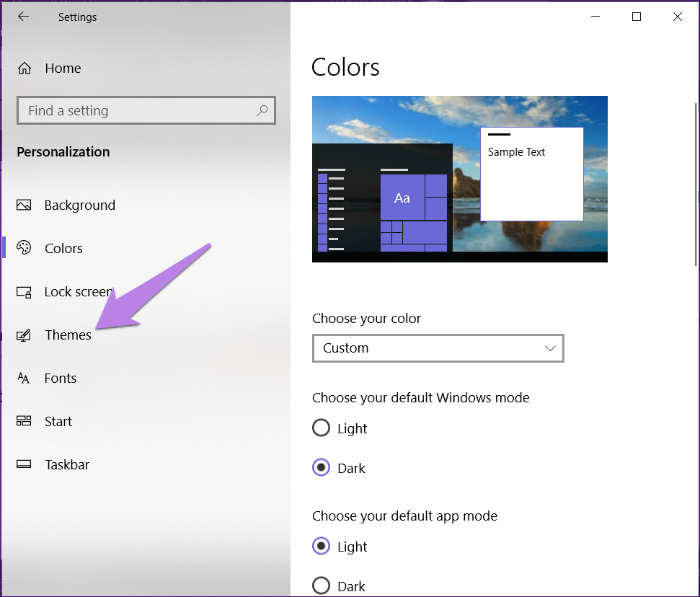This screenshot has width=700, height=597.
Task: Click the Start tiles icon
Action: tap(24, 422)
